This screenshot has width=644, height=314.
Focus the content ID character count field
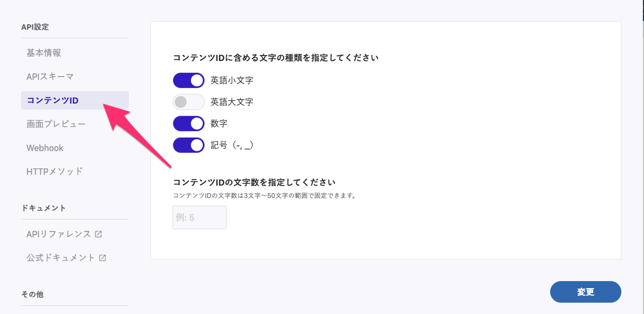pyautogui.click(x=200, y=217)
